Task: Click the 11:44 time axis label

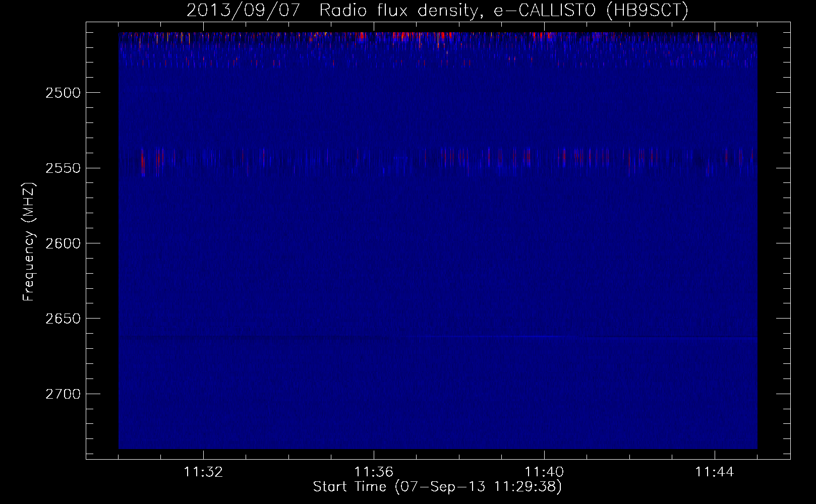Action: point(715,472)
